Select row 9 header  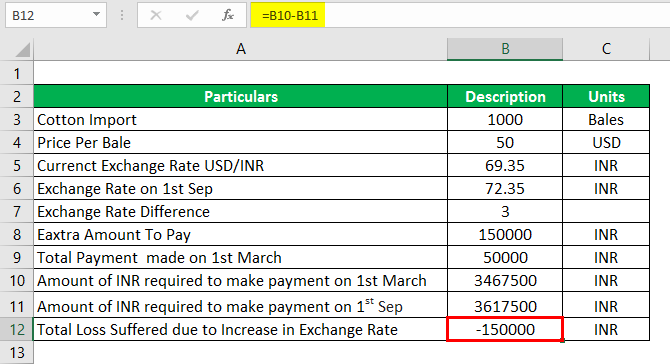pyautogui.click(x=17, y=258)
